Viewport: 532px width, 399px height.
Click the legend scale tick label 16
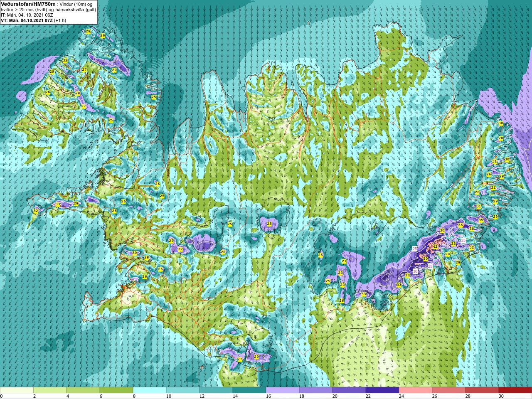click(x=268, y=396)
